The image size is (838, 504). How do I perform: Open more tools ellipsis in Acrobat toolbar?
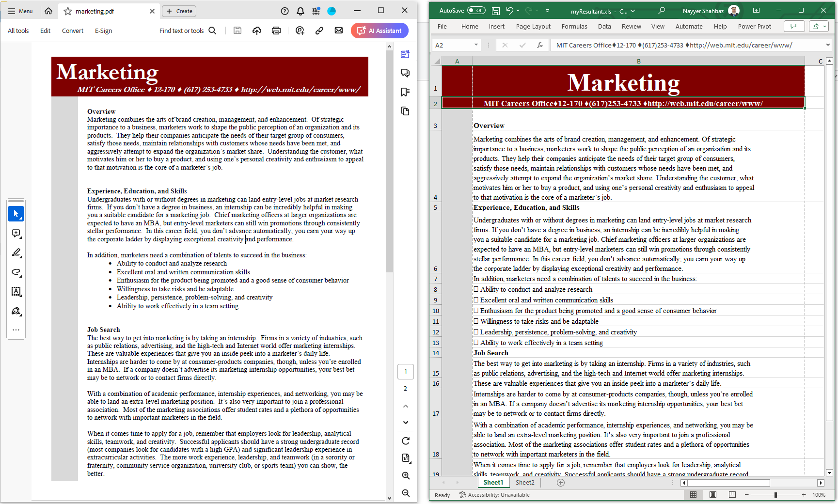[x=16, y=330]
